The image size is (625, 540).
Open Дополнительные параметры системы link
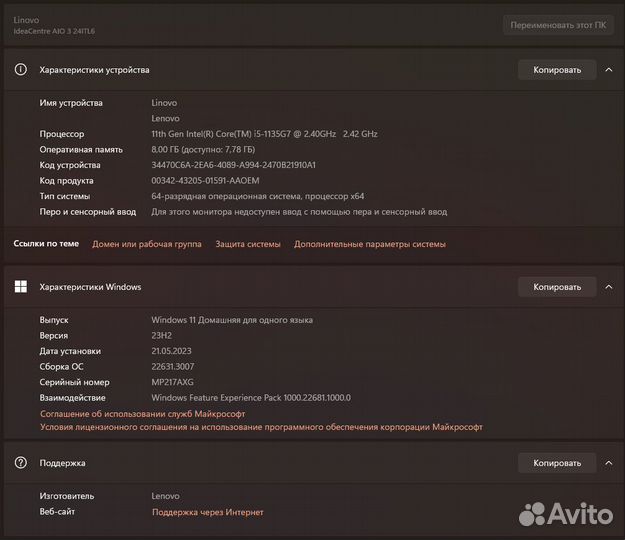[370, 244]
